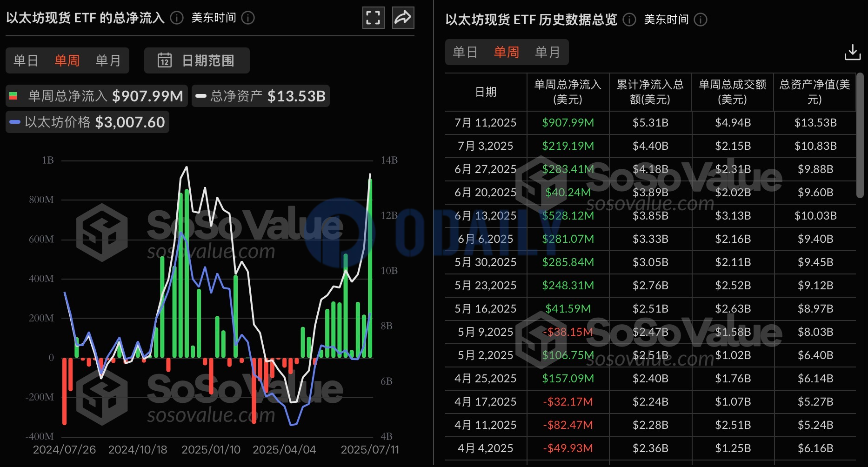Open the 日期范围 date range picker

(x=197, y=60)
